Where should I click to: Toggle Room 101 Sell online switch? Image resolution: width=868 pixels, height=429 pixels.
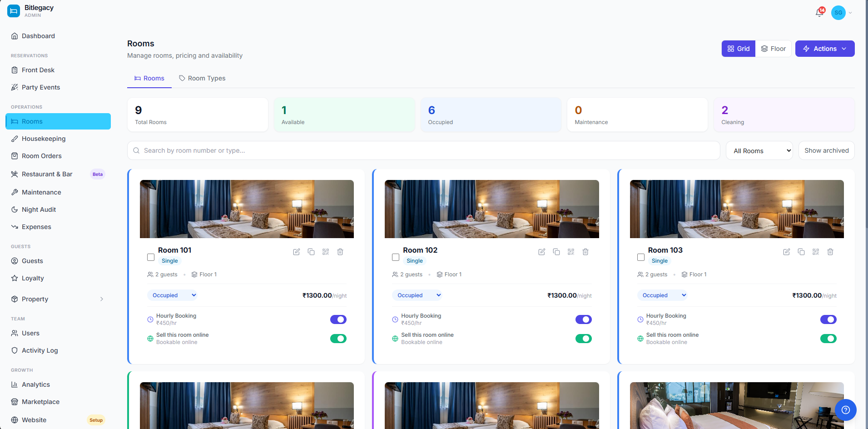tap(338, 339)
